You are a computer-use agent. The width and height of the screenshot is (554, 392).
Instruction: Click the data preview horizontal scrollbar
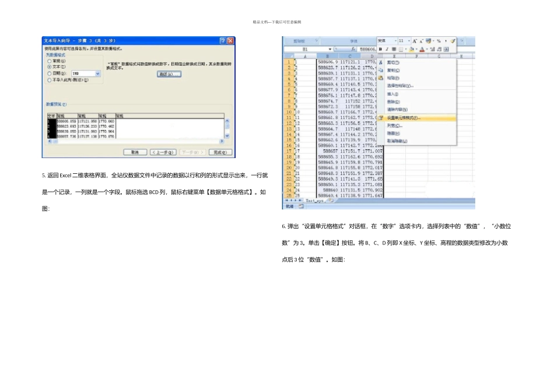pos(135,141)
